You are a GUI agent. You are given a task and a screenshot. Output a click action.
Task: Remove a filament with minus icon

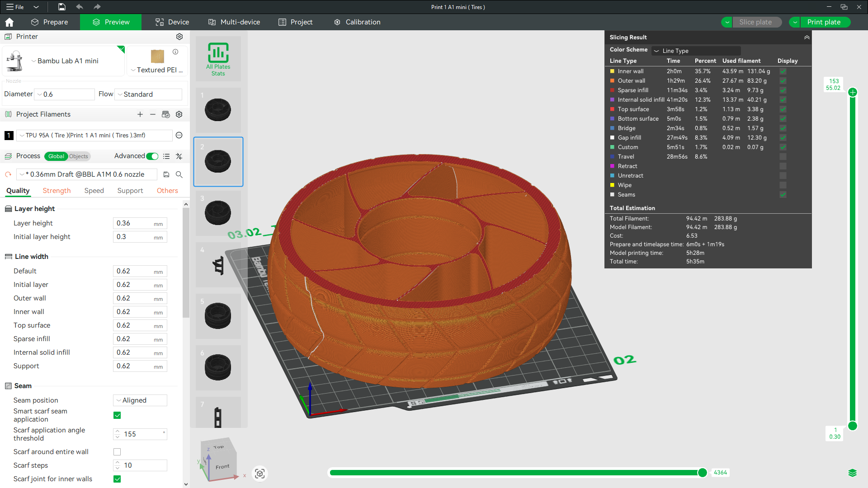point(153,114)
